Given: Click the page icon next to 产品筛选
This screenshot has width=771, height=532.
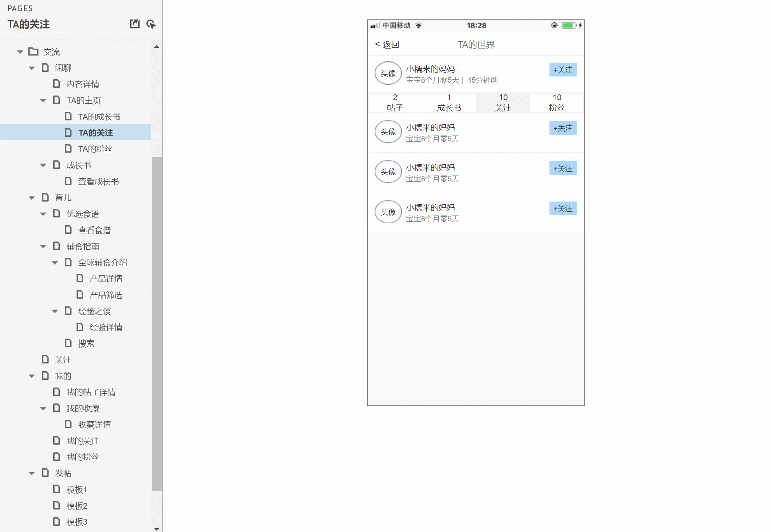Looking at the screenshot, I should click(80, 294).
